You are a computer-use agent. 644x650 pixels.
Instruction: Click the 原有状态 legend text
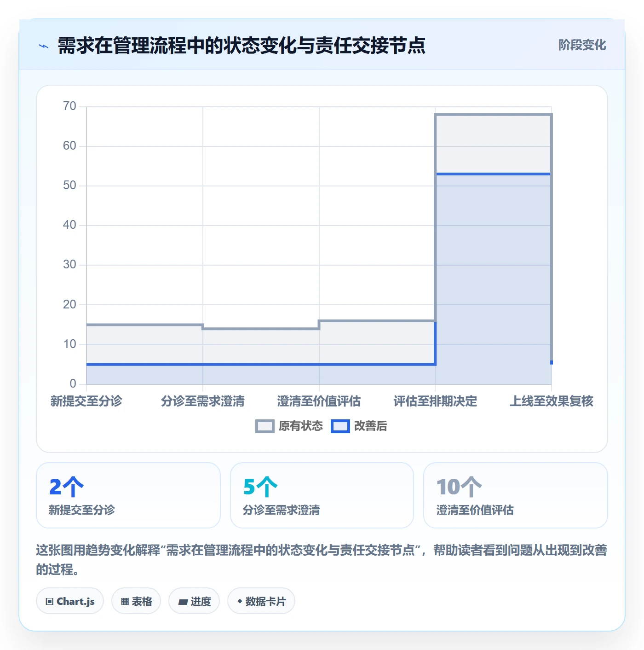301,426
